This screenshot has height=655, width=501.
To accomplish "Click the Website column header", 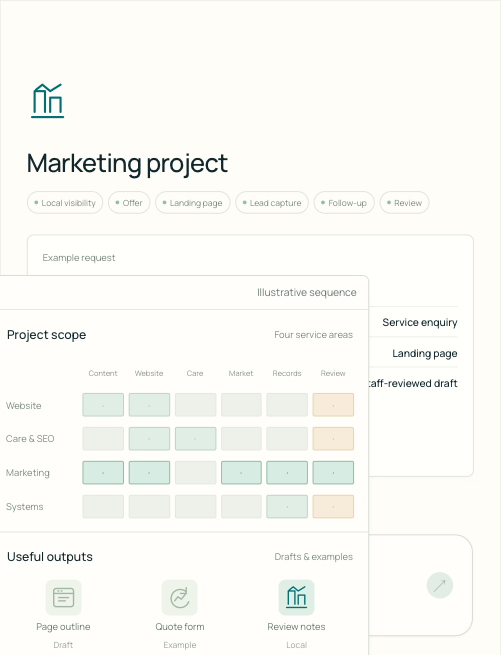I will (x=149, y=373).
